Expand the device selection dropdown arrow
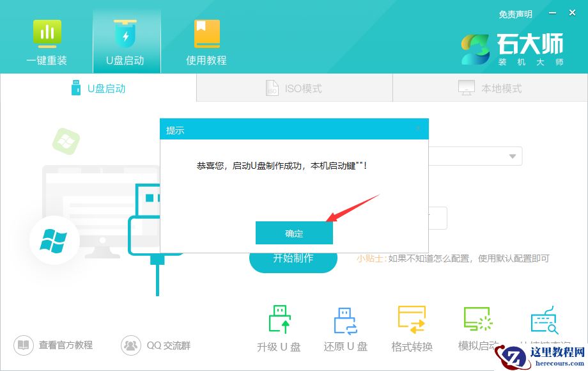This screenshot has width=588, height=371. pos(511,155)
